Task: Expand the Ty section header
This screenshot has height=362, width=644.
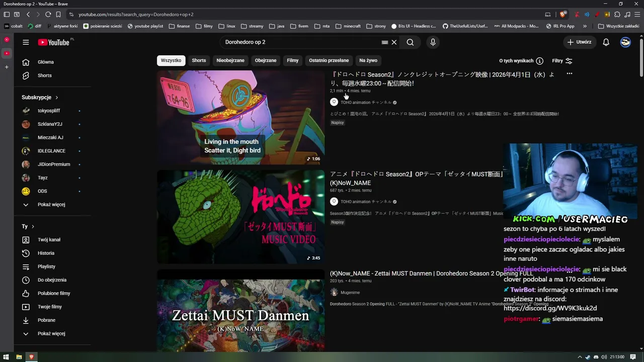Action: coord(28,227)
